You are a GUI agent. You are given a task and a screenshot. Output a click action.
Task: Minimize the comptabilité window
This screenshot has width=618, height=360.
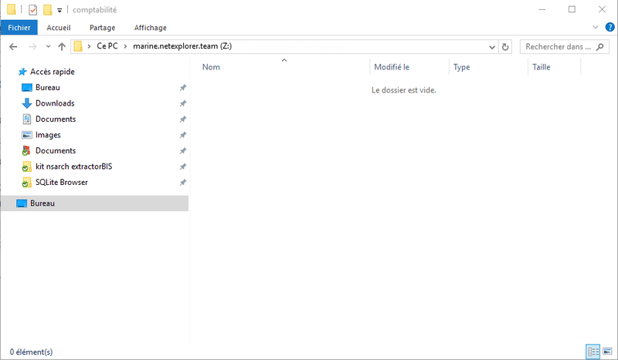point(542,9)
